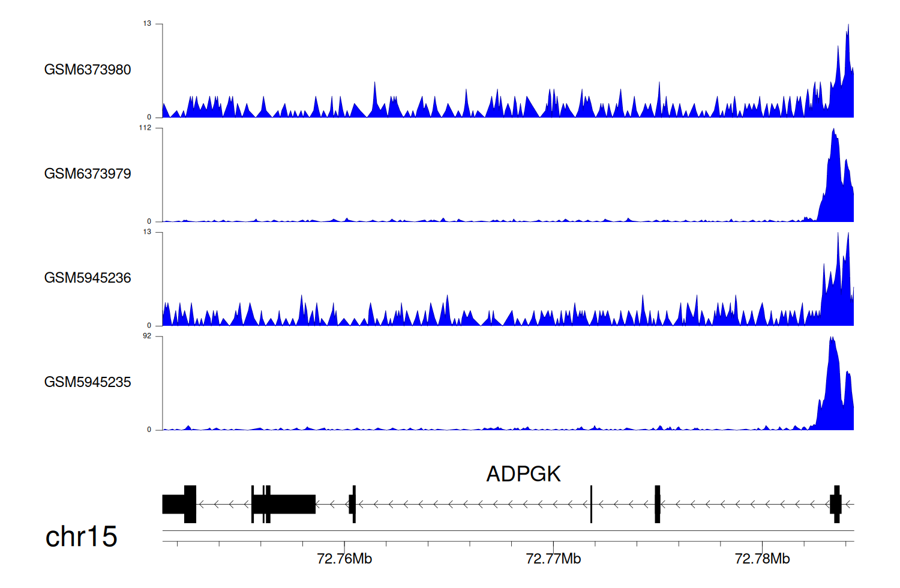Click the ADPGK gene name
This screenshot has width=900, height=588.
(523, 474)
